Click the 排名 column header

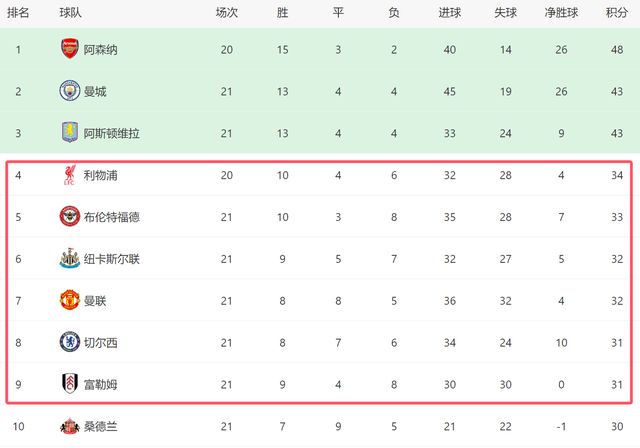point(18,13)
